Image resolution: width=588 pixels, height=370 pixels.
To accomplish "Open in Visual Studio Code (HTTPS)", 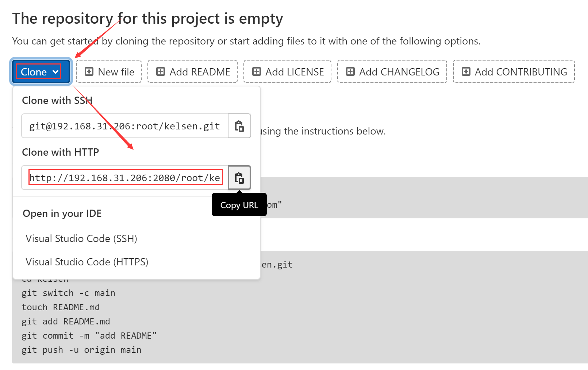I will pos(87,262).
